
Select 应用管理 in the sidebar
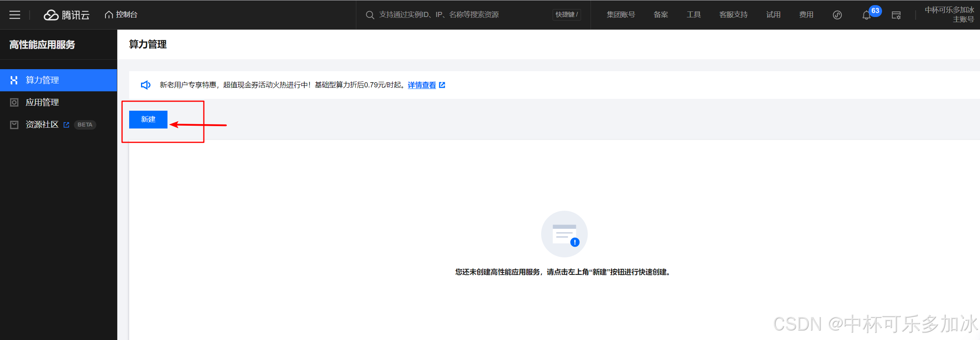point(58,102)
